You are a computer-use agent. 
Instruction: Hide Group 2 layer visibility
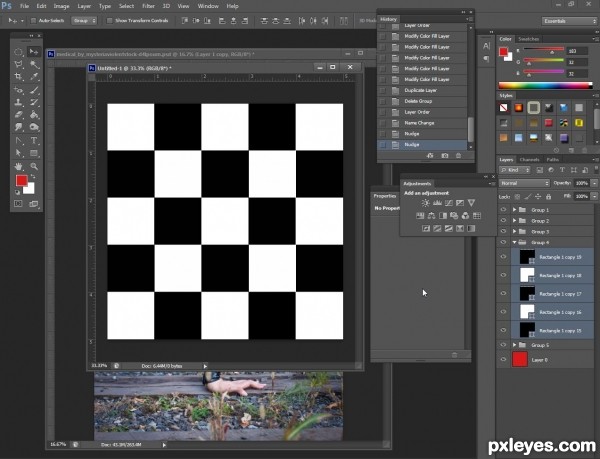(503, 221)
